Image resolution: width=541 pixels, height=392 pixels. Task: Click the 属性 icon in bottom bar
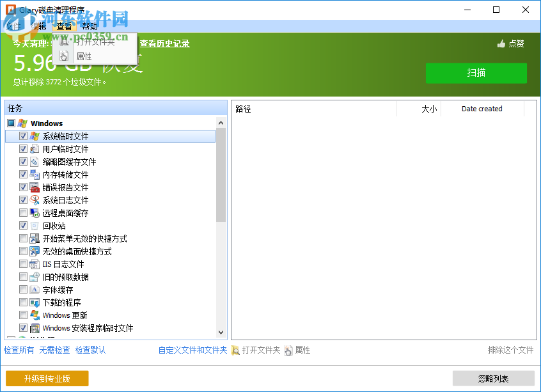(x=289, y=350)
